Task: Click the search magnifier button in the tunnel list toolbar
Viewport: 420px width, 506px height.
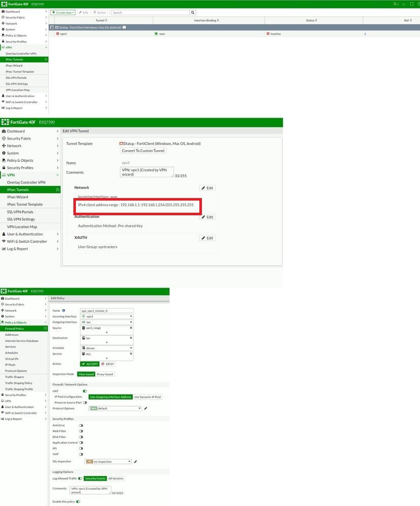Action: click(x=193, y=13)
